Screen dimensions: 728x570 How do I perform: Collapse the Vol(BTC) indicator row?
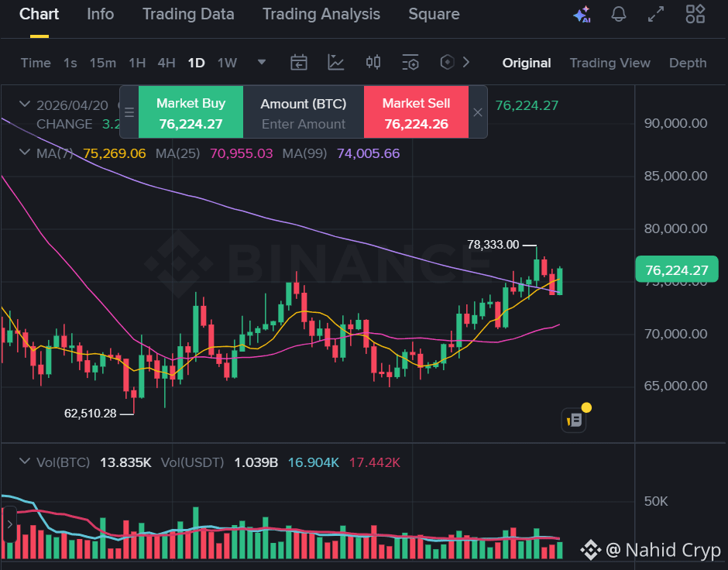pos(25,461)
